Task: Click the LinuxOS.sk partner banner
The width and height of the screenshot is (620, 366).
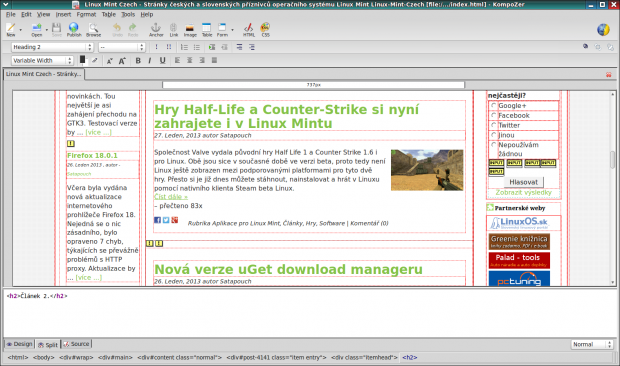Action: (519, 223)
